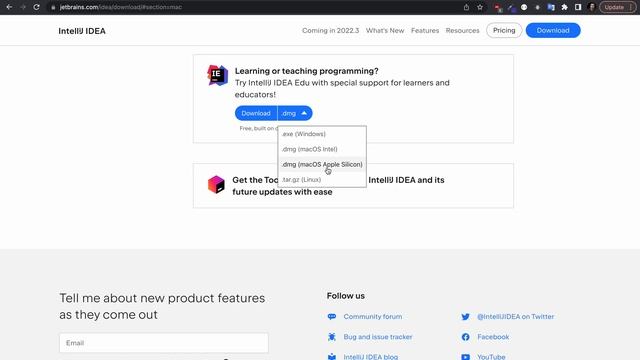Select .tar.gz (Linux) option
Image resolution: width=640 pixels, height=360 pixels.
click(x=322, y=180)
